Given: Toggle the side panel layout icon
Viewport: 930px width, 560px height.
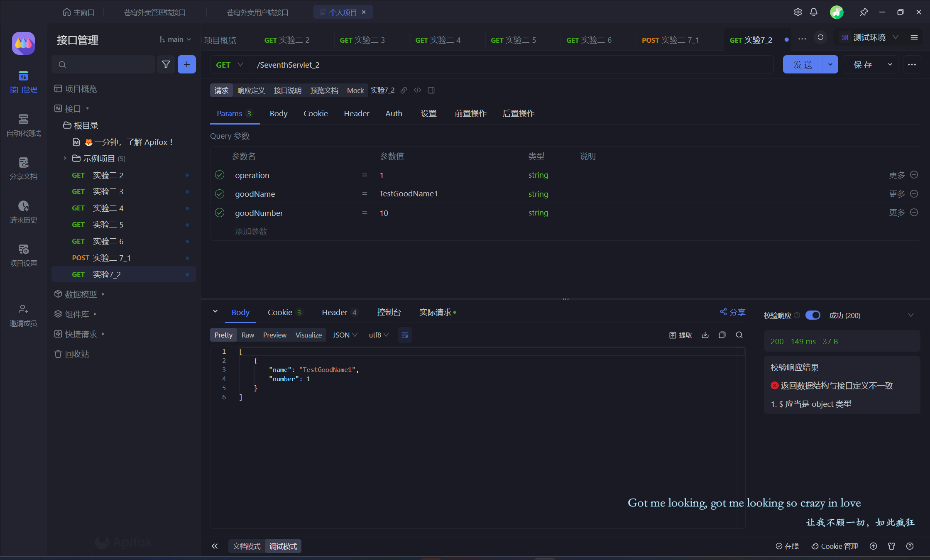Looking at the screenshot, I should pos(431,90).
